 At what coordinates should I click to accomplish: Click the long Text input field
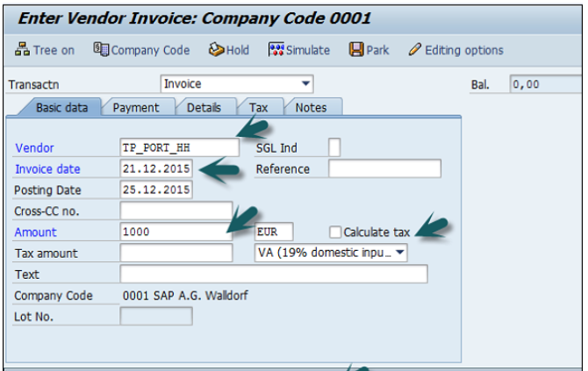click(x=273, y=275)
